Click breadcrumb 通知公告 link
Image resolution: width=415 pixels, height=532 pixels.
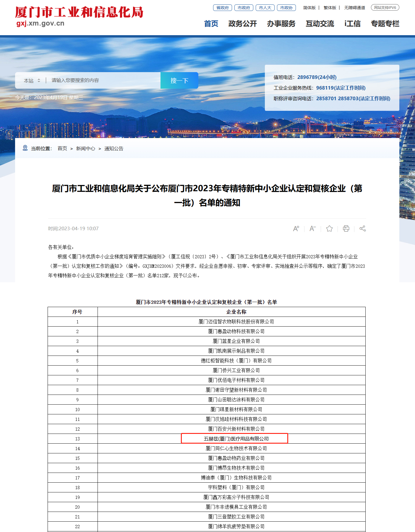coord(114,148)
